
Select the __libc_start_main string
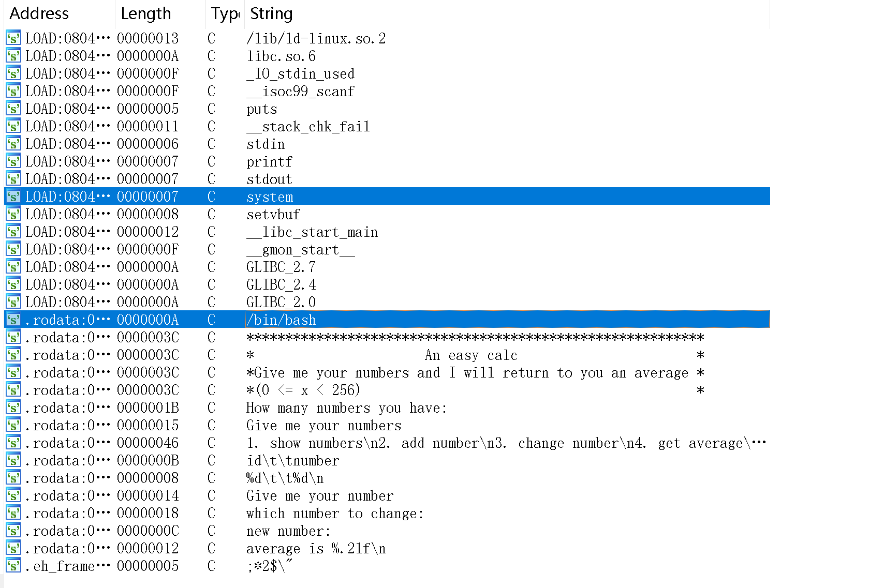pos(312,232)
